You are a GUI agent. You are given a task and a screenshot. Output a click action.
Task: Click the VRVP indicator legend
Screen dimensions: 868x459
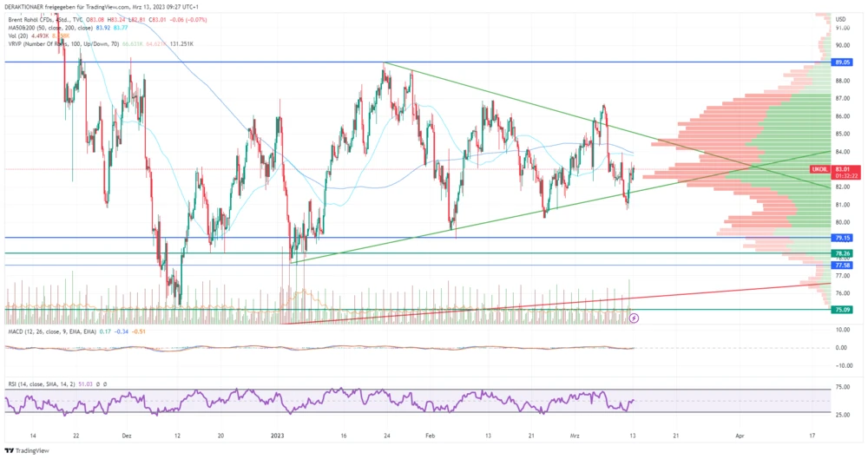pyautogui.click(x=63, y=43)
